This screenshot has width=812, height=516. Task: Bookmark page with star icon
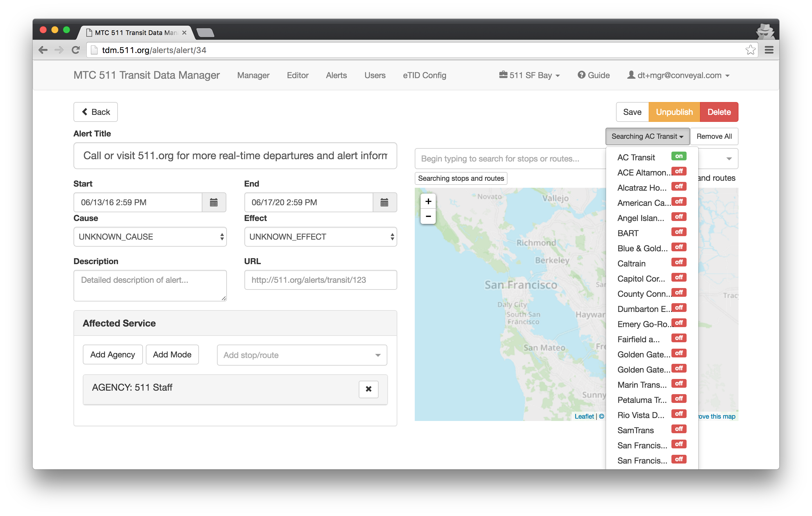[750, 50]
